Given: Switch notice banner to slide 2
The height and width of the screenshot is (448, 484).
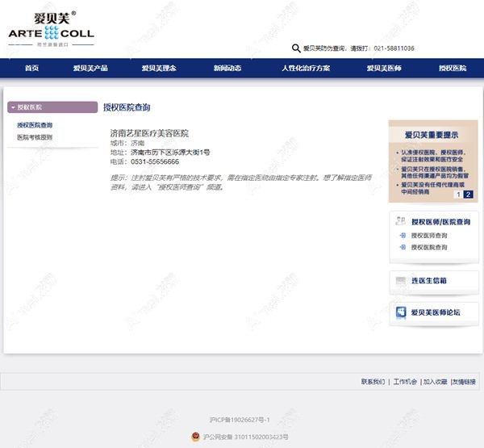Looking at the screenshot, I should [468, 195].
